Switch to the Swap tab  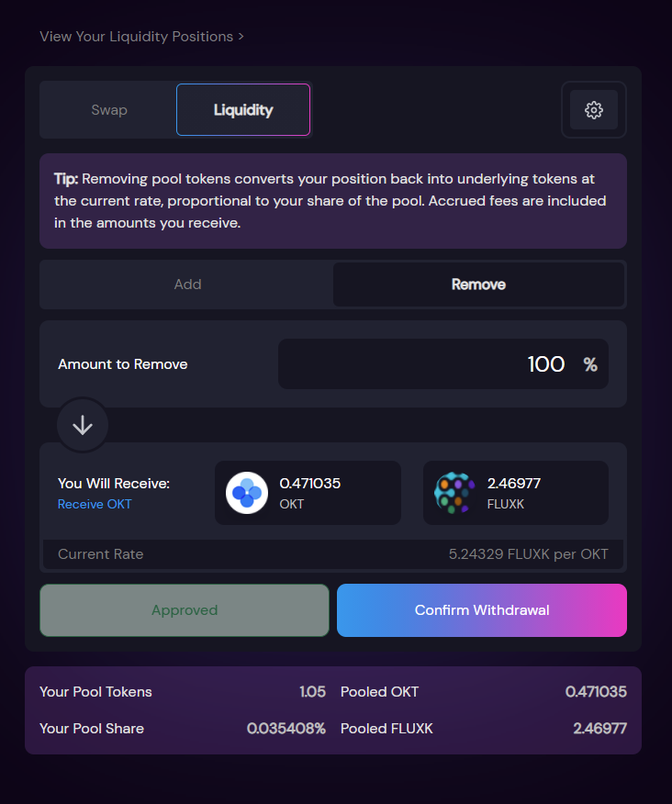pyautogui.click(x=109, y=110)
